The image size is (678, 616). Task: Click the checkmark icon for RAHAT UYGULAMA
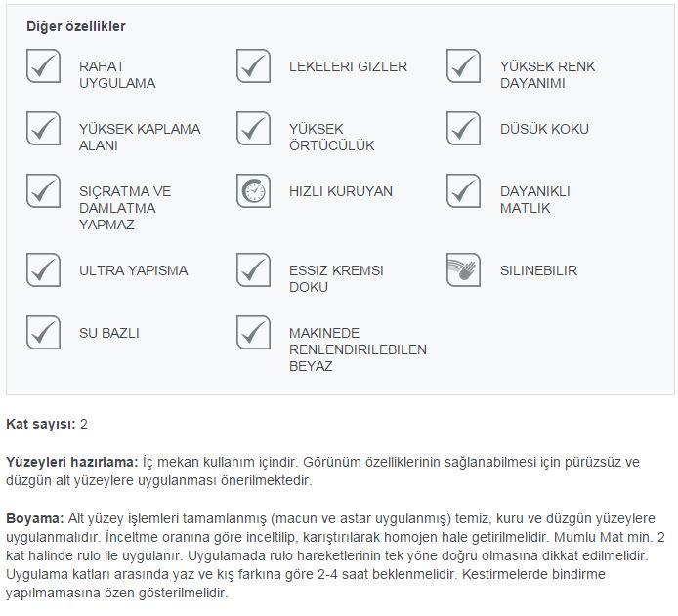43,66
